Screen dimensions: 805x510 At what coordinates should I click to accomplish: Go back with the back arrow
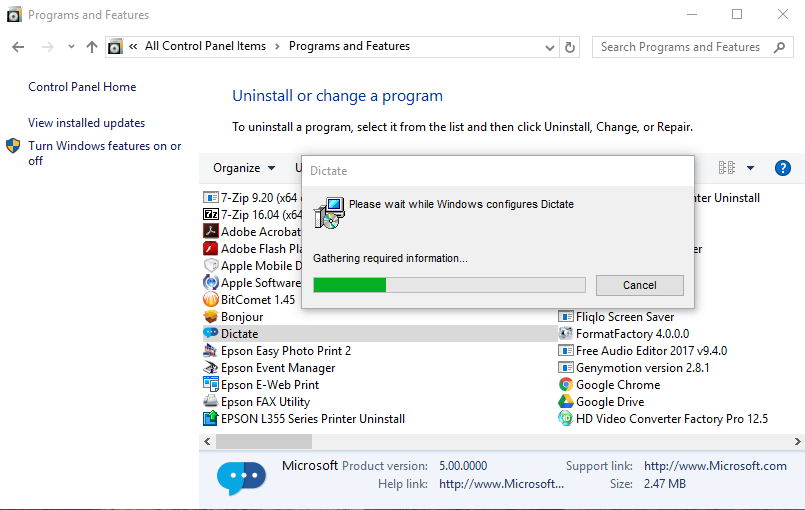coord(18,47)
